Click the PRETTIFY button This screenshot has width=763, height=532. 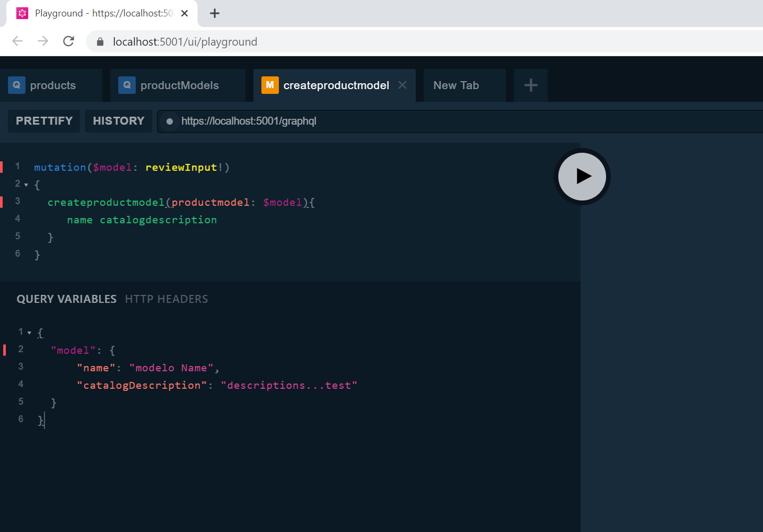click(44, 121)
